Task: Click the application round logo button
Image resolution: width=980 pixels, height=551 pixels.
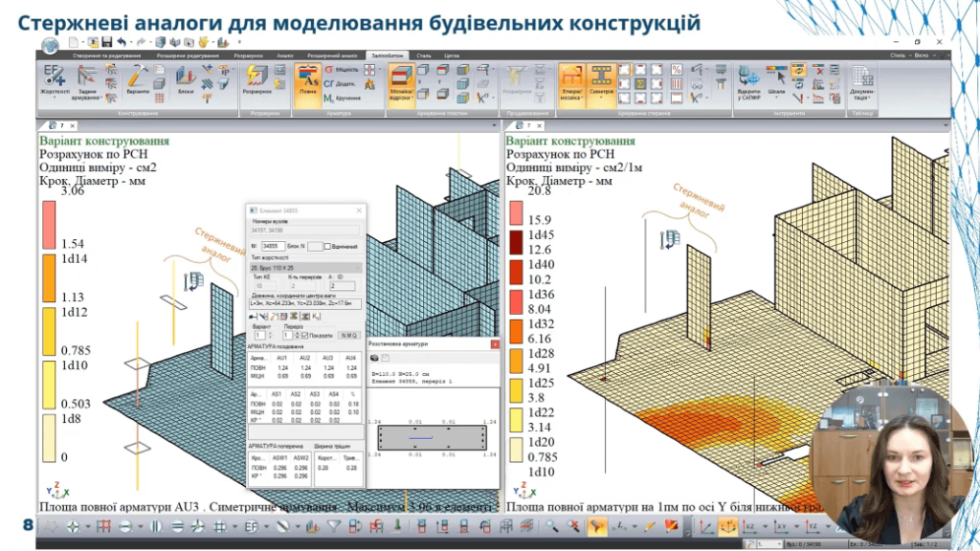Action: 50,44
